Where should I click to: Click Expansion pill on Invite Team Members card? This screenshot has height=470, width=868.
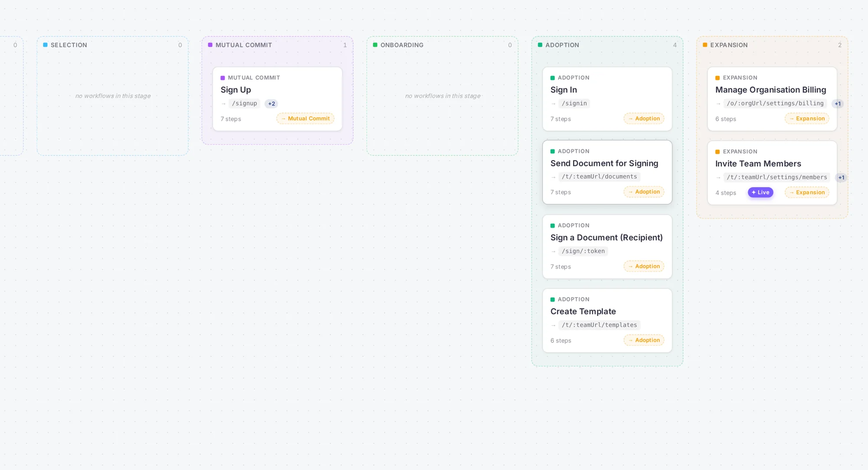[807, 192]
